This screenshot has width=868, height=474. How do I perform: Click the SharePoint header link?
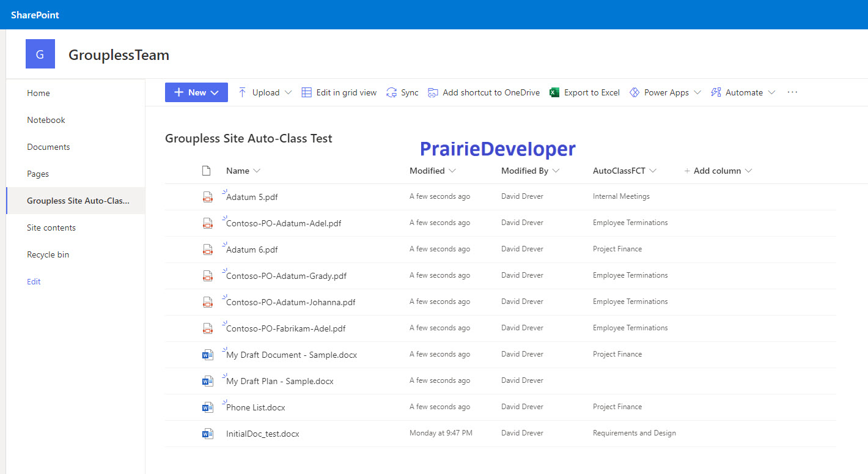coord(35,15)
